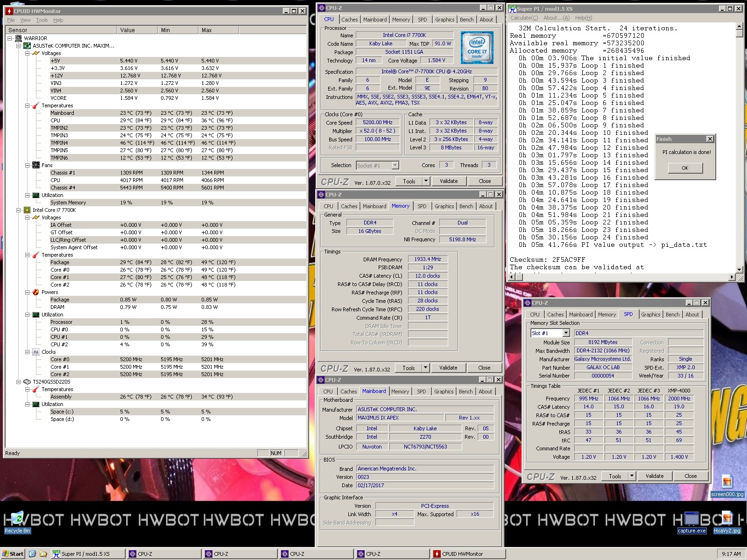
Task: Open the Recycle Bin desktop icon
Action: (x=17, y=522)
